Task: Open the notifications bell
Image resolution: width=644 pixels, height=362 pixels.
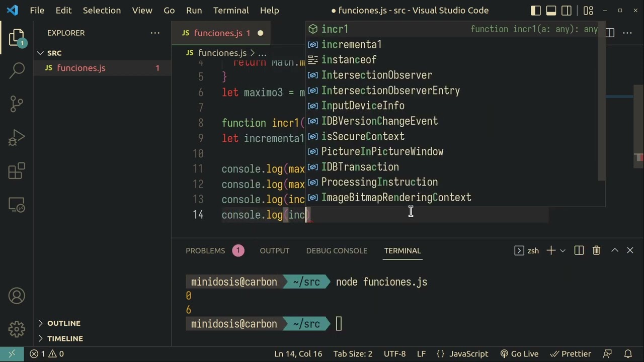Action: coord(628,354)
